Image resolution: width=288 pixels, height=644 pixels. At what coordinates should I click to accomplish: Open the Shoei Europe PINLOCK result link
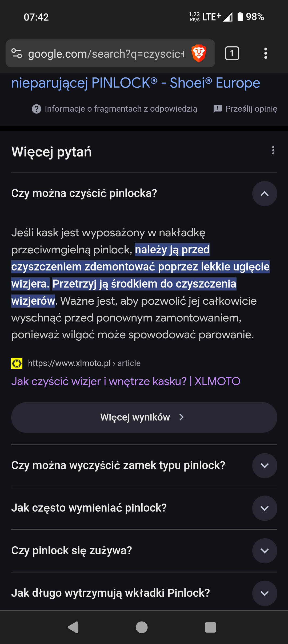(x=135, y=83)
